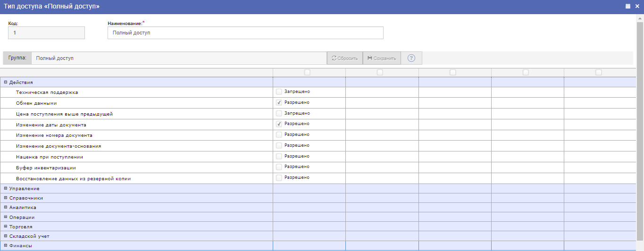The height and width of the screenshot is (251, 644).
Task: Enable Цена поступления выше предыдущей checkbox
Action: (x=279, y=113)
